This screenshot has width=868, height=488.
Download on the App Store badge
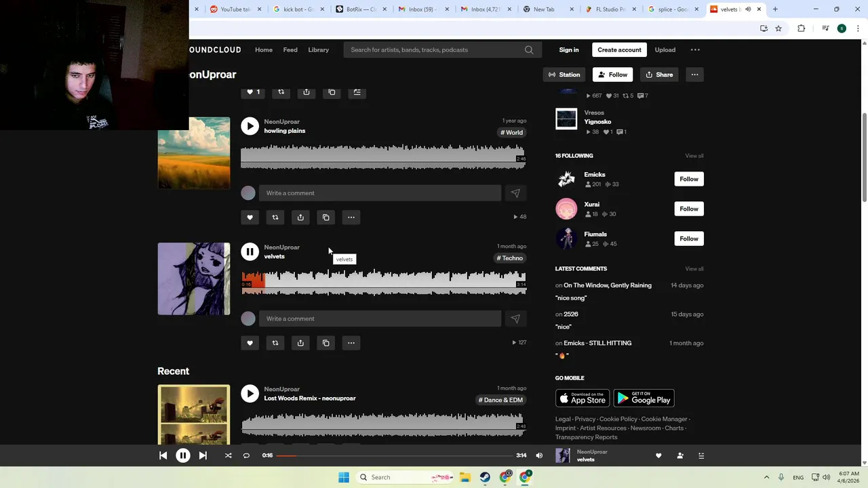pos(583,399)
